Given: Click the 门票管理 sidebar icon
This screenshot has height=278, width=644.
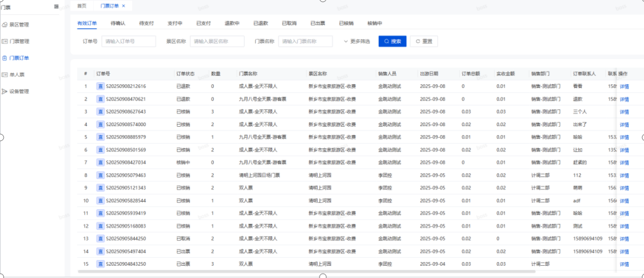Looking at the screenshot, I should (5, 41).
